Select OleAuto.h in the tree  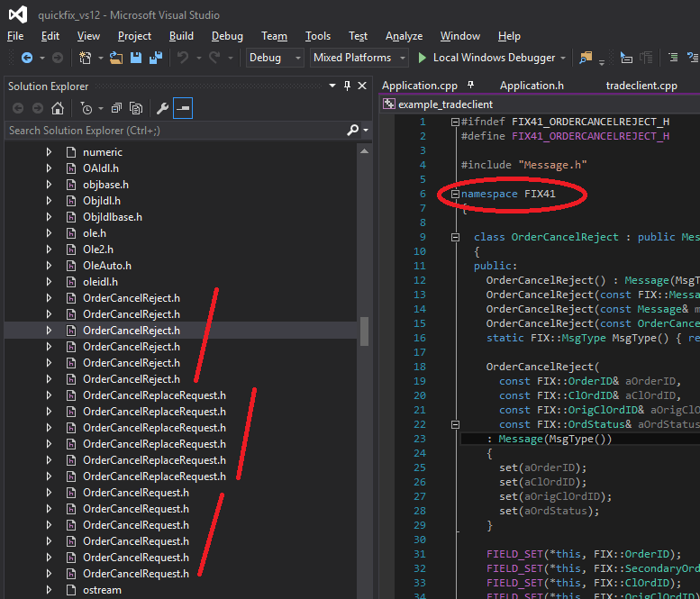pyautogui.click(x=107, y=266)
